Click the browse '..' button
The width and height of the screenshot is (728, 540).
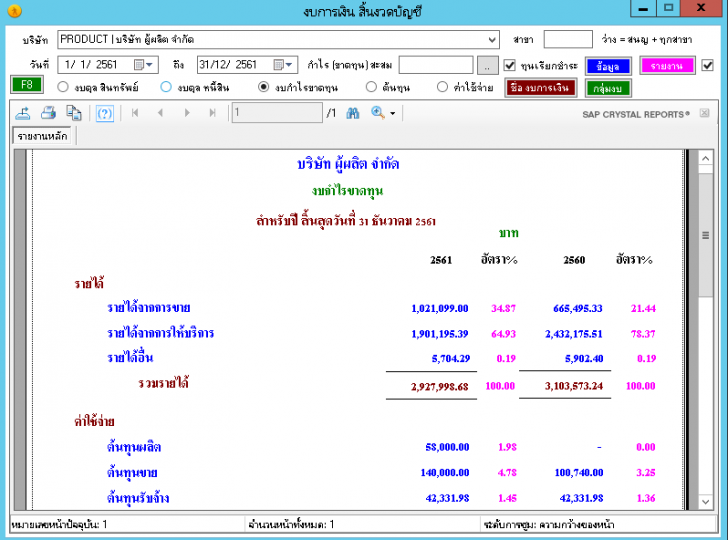pyautogui.click(x=487, y=65)
